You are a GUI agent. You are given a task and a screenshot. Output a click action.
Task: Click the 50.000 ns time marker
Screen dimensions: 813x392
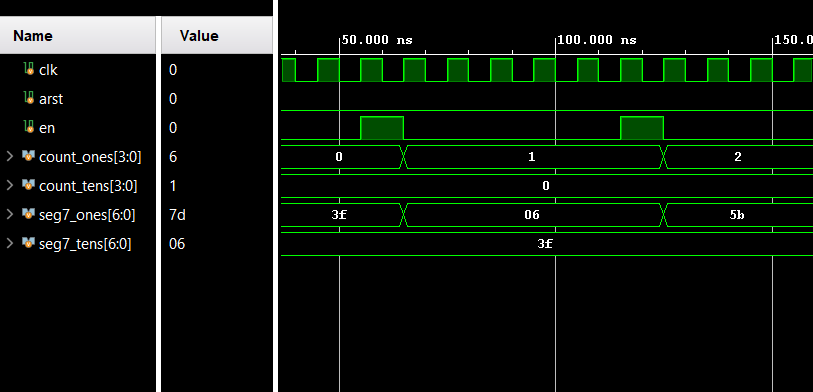click(x=376, y=40)
